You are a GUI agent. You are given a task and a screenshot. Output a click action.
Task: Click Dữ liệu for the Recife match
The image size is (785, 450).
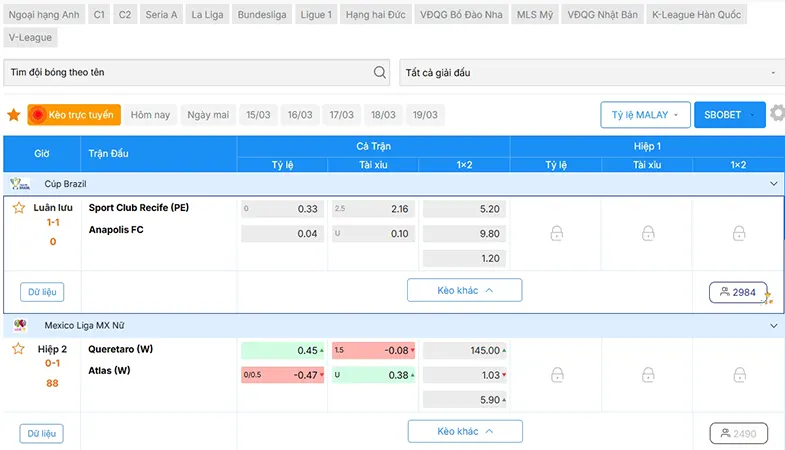click(x=42, y=292)
